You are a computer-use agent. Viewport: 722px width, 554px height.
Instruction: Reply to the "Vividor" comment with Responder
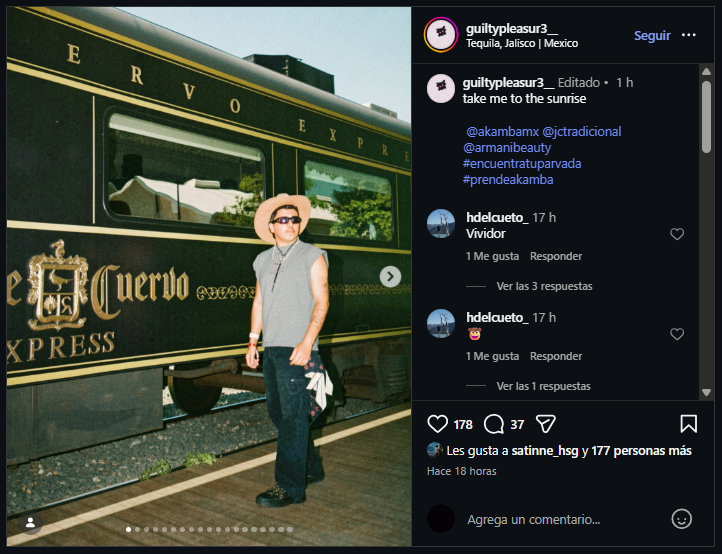click(x=556, y=256)
